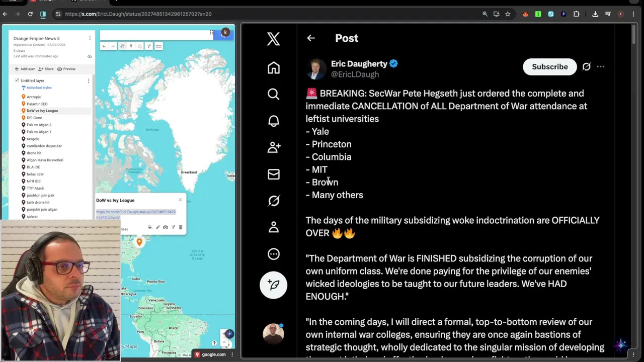This screenshot has width=644, height=362.
Task: Open map options menu for Orange Empire News 5
Action: tap(90, 38)
